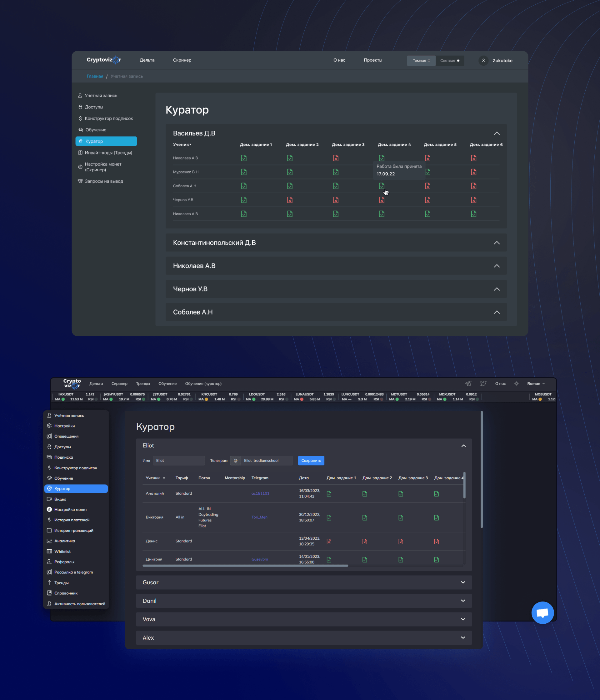Viewport: 600px width, 700px height.
Task: Open the Twitter icon in the top bar
Action: pos(483,383)
